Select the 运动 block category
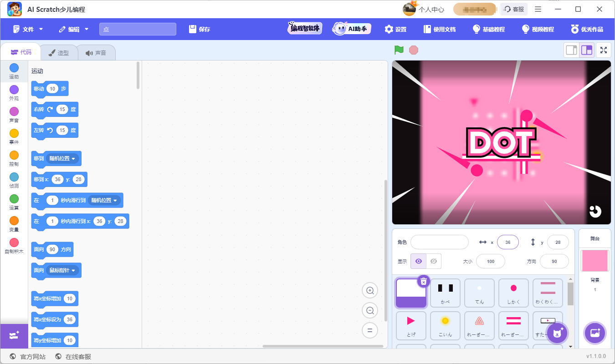The image size is (615, 364). pyautogui.click(x=14, y=71)
